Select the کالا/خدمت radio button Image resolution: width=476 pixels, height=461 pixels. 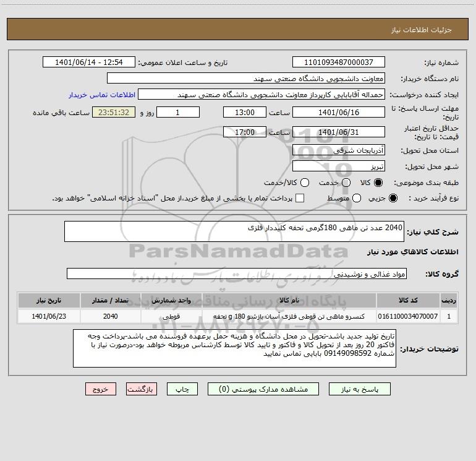coord(305,183)
